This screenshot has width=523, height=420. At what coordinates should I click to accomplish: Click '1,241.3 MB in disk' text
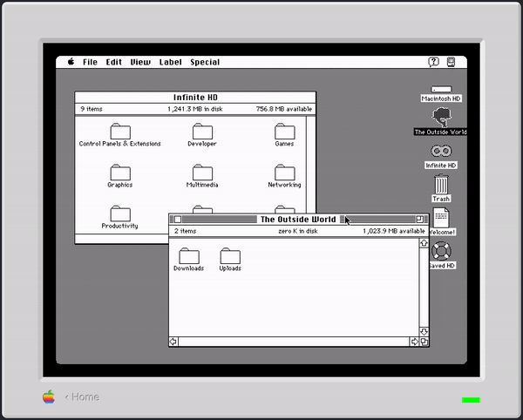tap(195, 109)
